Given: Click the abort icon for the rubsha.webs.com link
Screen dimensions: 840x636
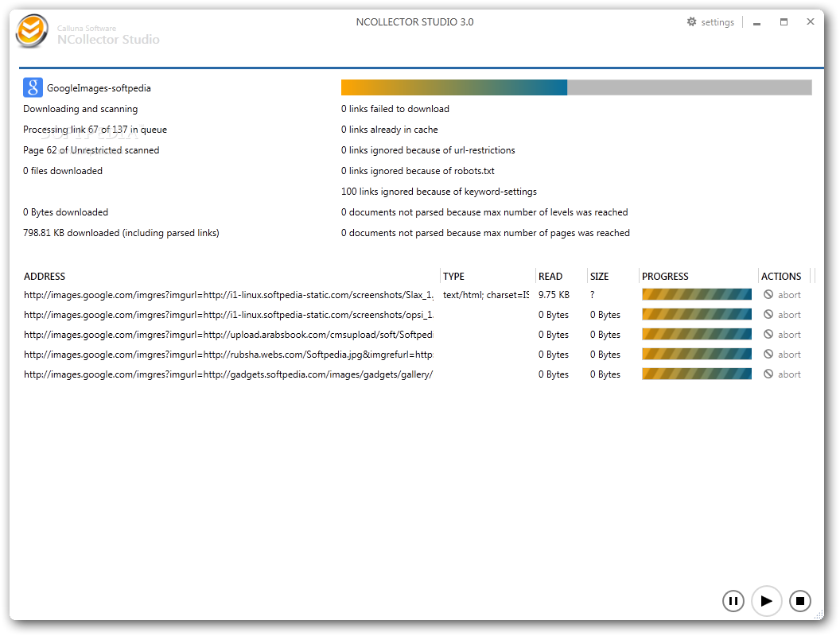Looking at the screenshot, I should coord(768,354).
